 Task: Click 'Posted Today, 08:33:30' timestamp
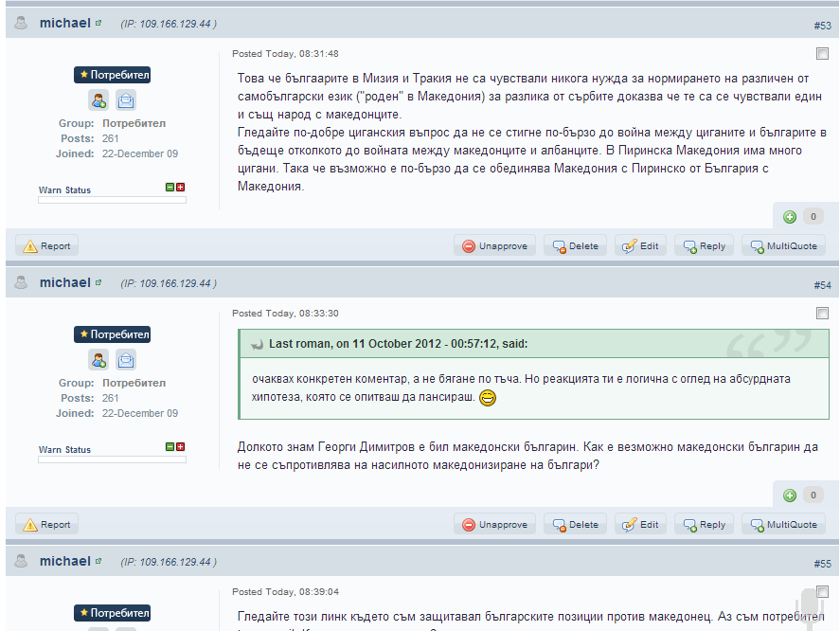click(285, 313)
